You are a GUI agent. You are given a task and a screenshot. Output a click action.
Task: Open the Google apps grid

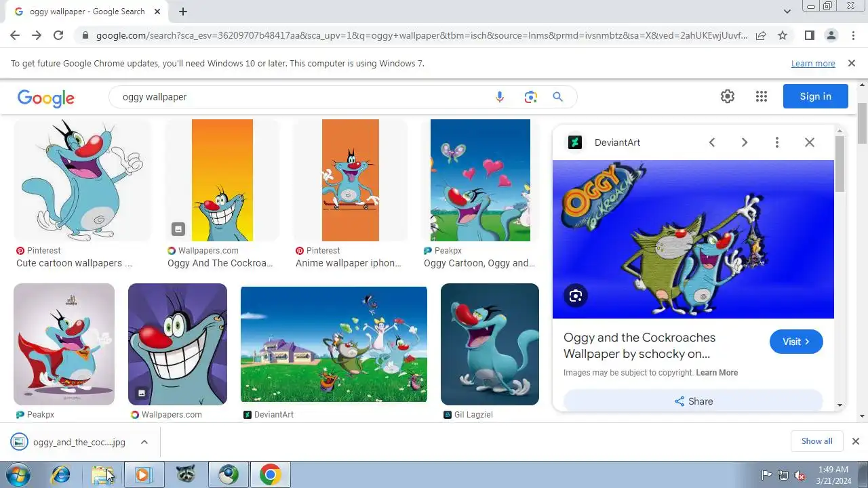tap(762, 96)
